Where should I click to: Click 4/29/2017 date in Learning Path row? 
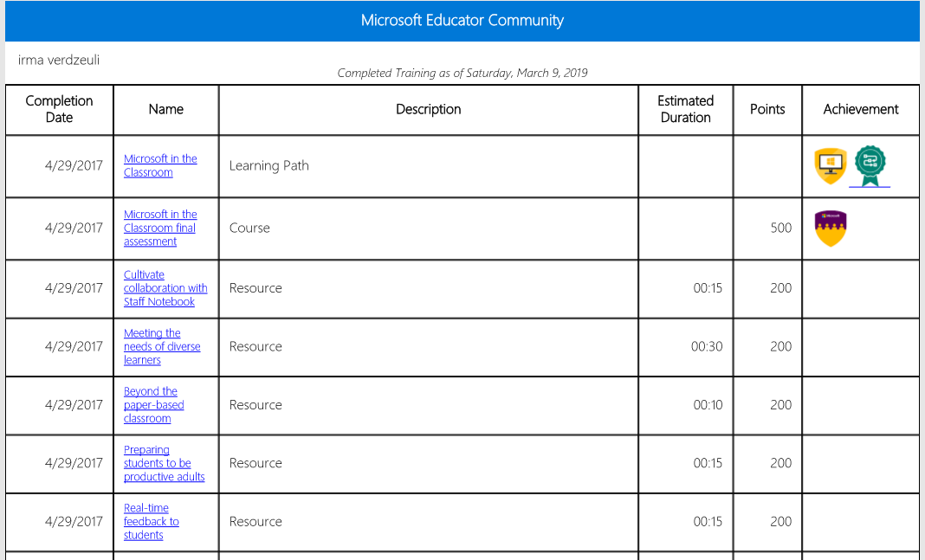click(74, 165)
